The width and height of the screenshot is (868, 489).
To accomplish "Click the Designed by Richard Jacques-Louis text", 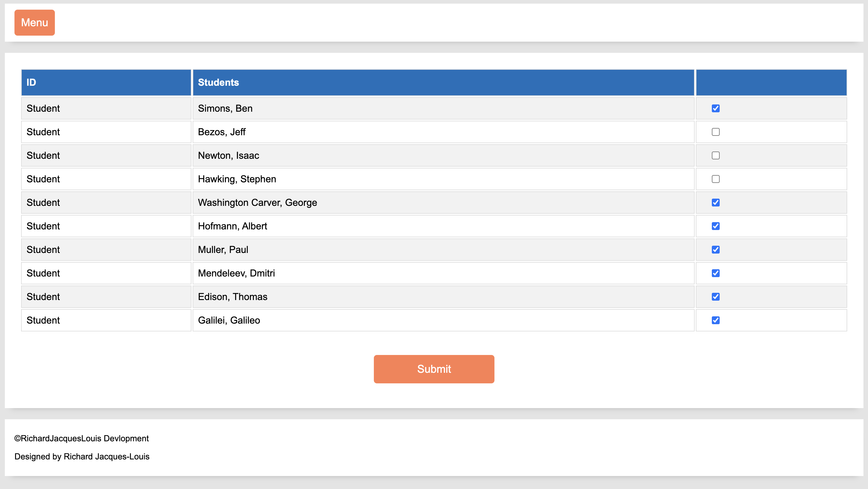I will coord(82,456).
